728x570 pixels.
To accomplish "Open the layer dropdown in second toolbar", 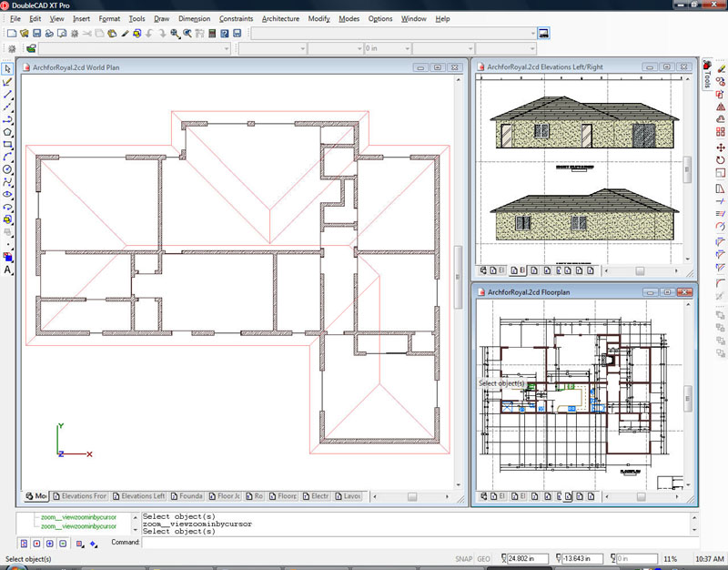I will (x=134, y=48).
